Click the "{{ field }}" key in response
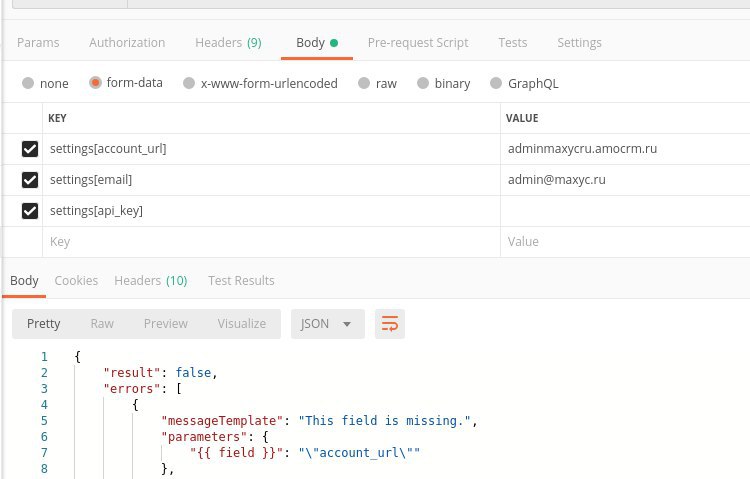Viewport: 750px width, 479px height. point(233,453)
